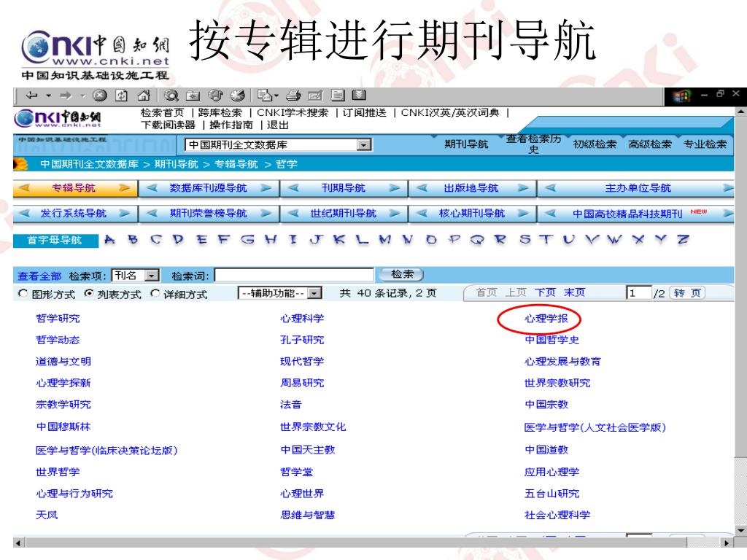Open Back button history dropdown arrow
747x560 pixels.
[x=48, y=96]
